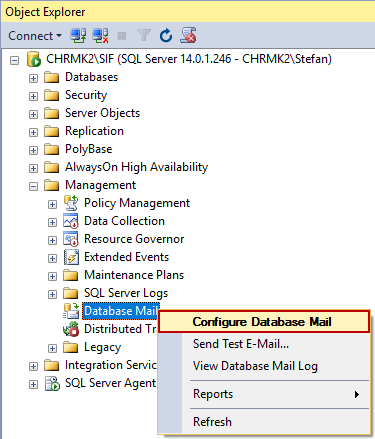This screenshot has width=375, height=439.
Task: Click the Filter funnel toolbar icon
Action: [144, 35]
